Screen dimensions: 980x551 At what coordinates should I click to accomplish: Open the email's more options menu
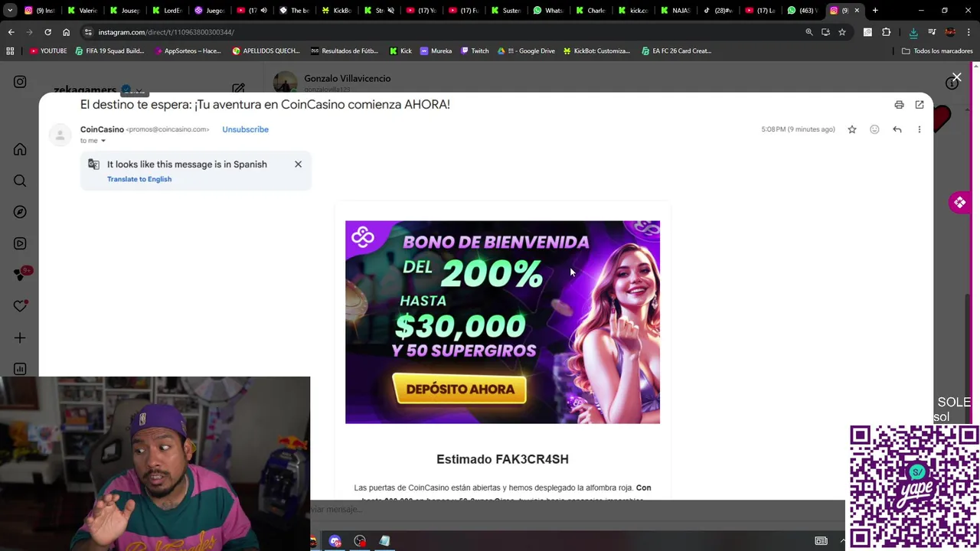pos(920,129)
